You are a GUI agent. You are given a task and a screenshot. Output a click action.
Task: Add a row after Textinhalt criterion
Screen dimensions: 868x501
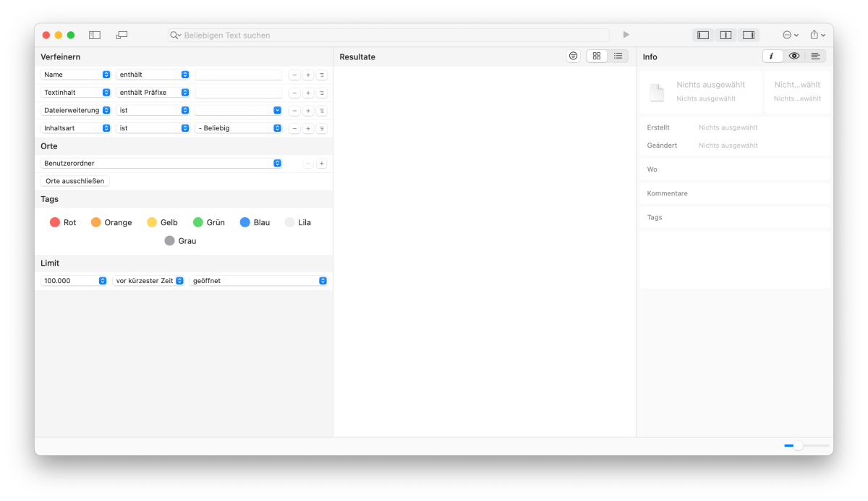pyautogui.click(x=308, y=93)
